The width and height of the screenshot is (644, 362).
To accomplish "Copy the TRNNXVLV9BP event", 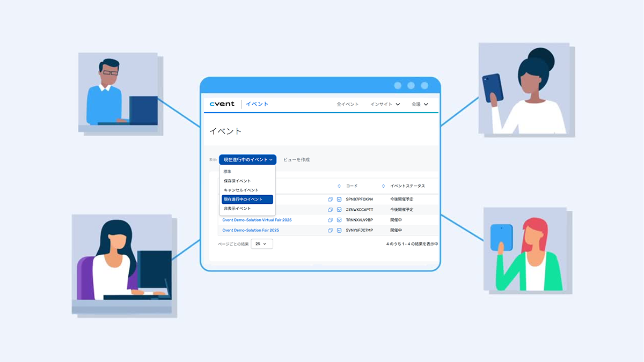I will click(331, 220).
